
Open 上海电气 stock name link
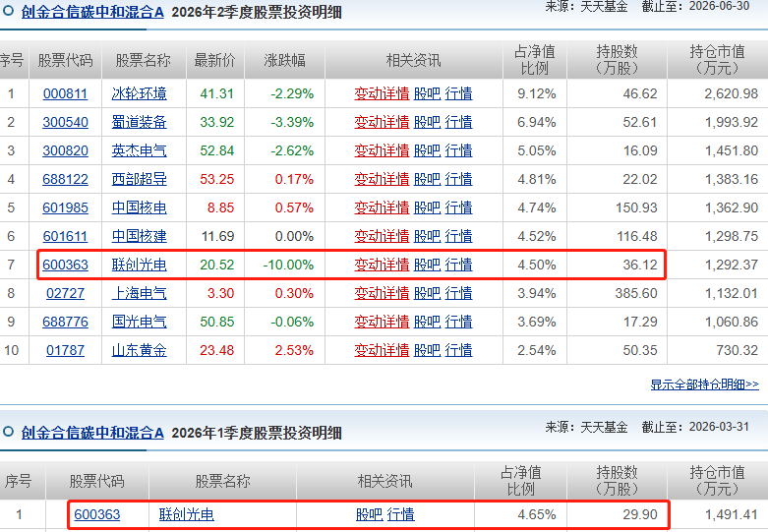pos(139,293)
